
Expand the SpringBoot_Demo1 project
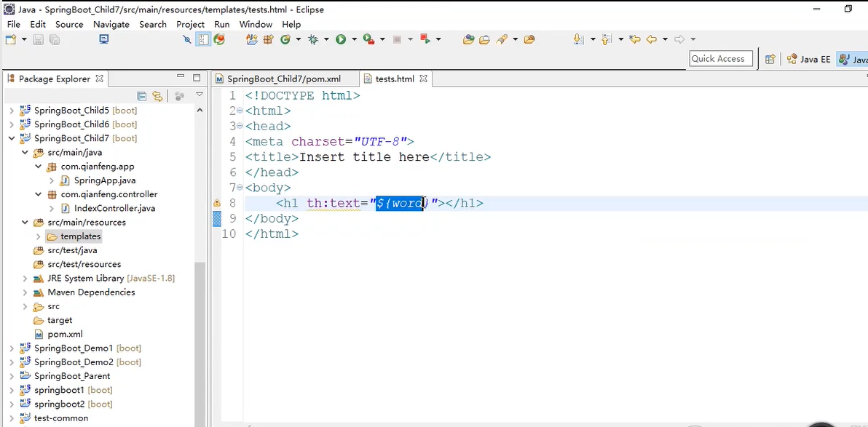[x=12, y=348]
